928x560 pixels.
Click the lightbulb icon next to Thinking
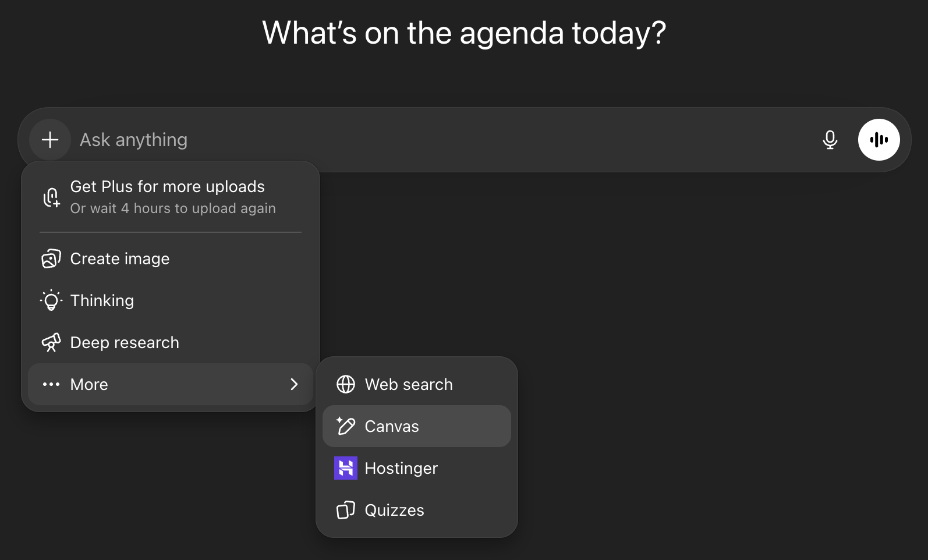click(x=51, y=300)
